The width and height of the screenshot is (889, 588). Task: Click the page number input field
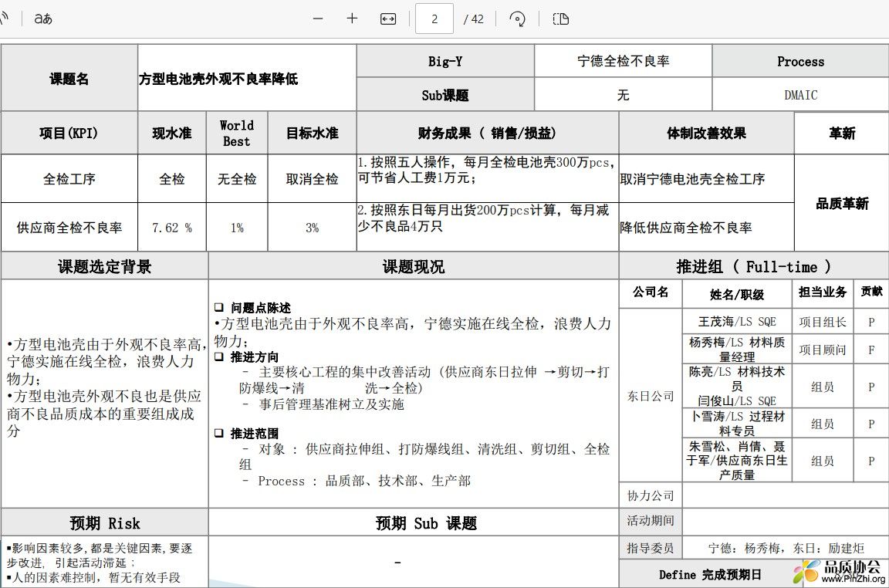coord(434,19)
